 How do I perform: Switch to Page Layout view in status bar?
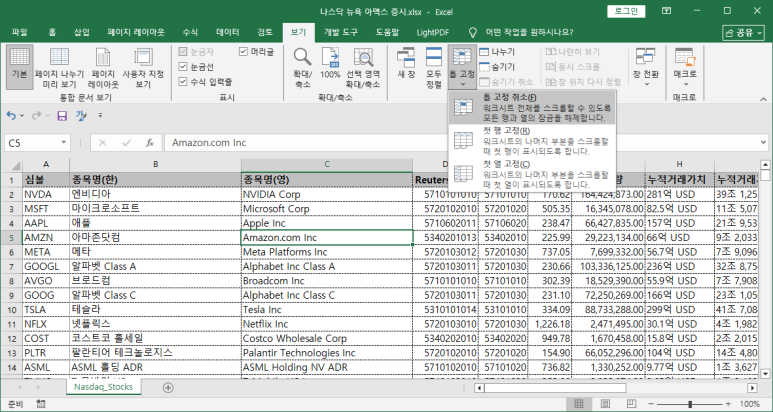point(605,404)
